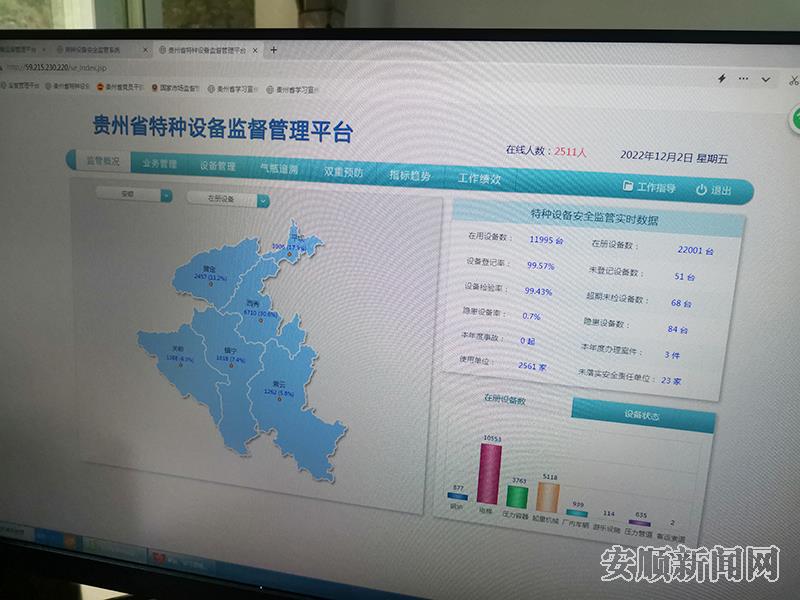This screenshot has width=800, height=600.
Task: Click the 本年度办理案件 value 3 件
Action: [x=672, y=355]
